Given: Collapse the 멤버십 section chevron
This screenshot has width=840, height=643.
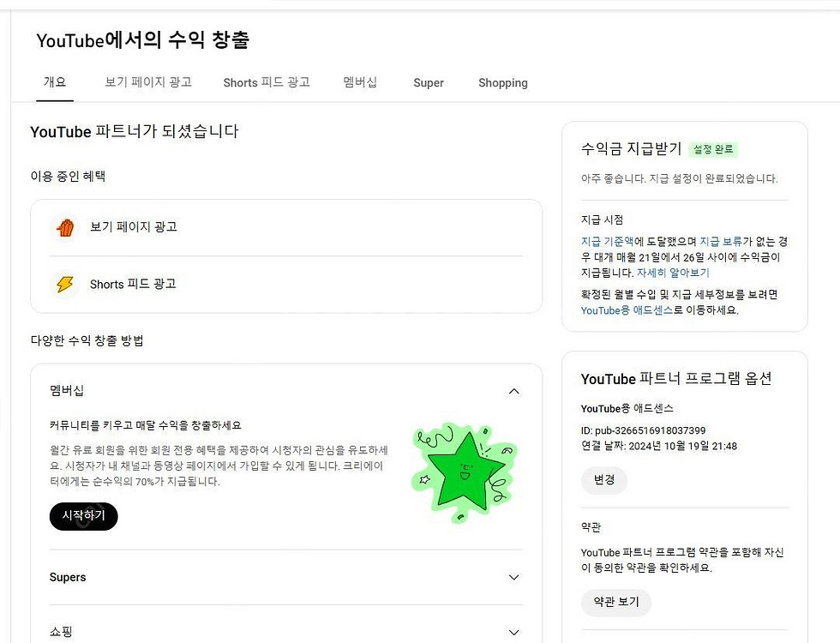Looking at the screenshot, I should (513, 391).
